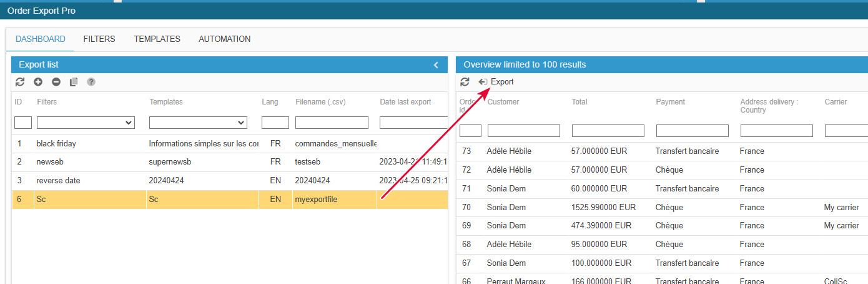Switch to the FILTERS tab
This screenshot has width=868, height=284.
[x=99, y=39]
